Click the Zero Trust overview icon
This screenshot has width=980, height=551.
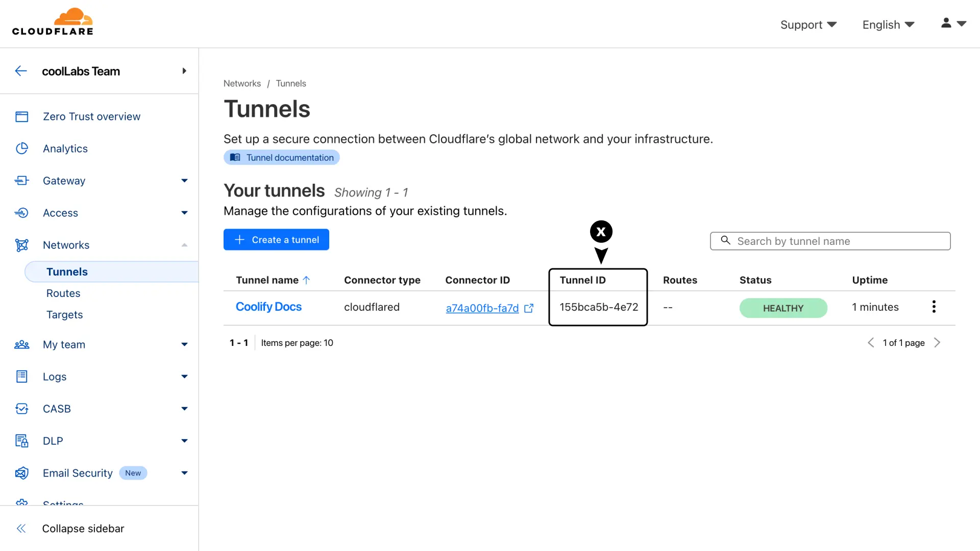pyautogui.click(x=21, y=117)
